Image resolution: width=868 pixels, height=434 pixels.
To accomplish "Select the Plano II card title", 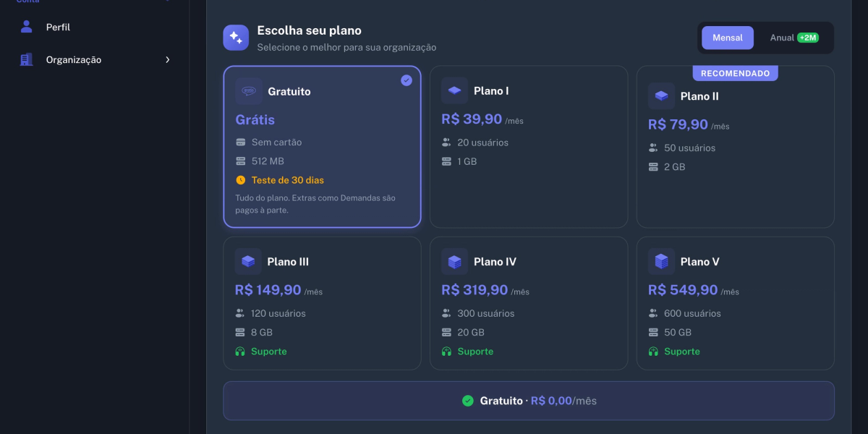I will click(x=699, y=96).
